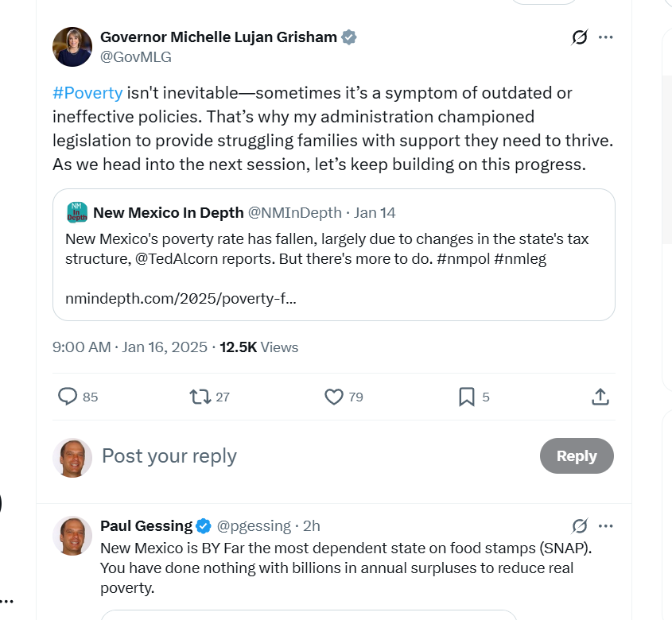Click the gray Reply button
The image size is (672, 620).
577,455
